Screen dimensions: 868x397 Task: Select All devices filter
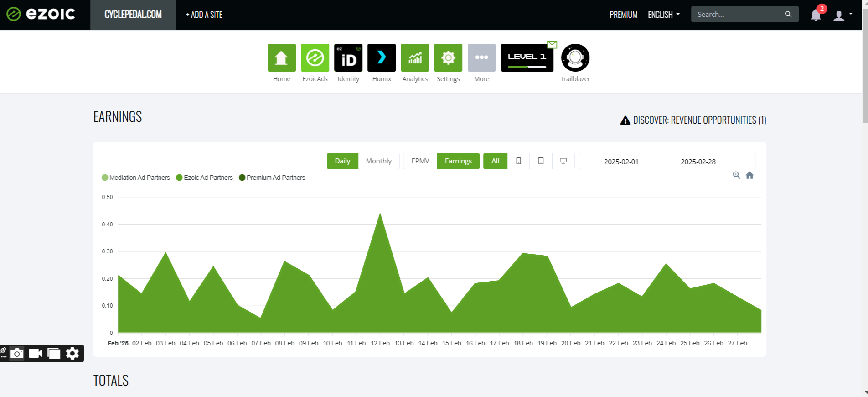[495, 161]
